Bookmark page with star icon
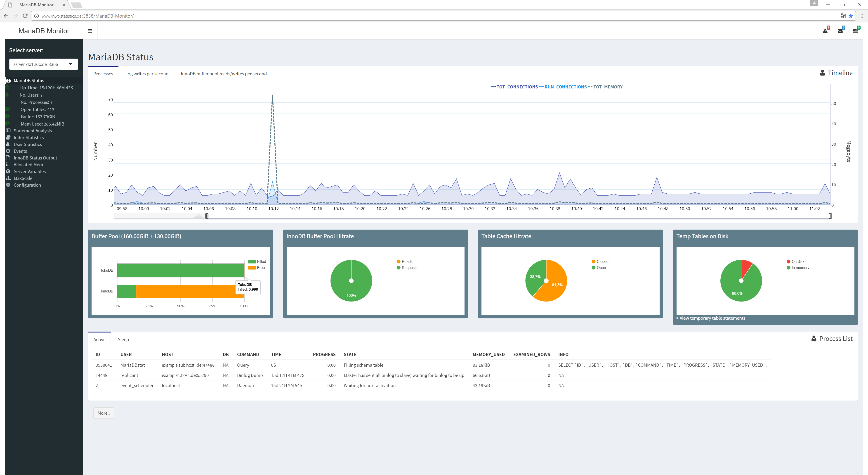This screenshot has width=868, height=475. 851,16
